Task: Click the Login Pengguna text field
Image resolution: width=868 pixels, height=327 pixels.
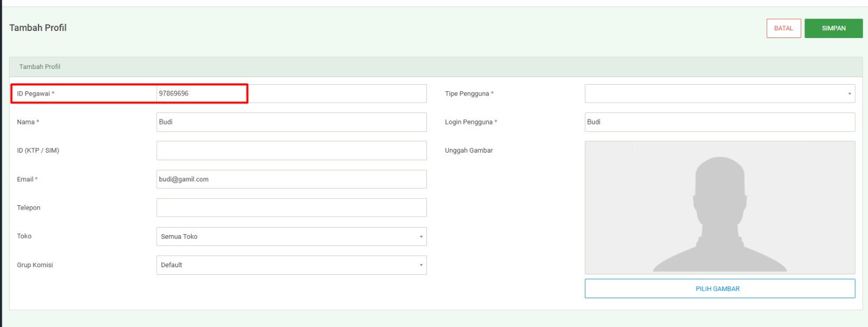Action: [x=719, y=122]
